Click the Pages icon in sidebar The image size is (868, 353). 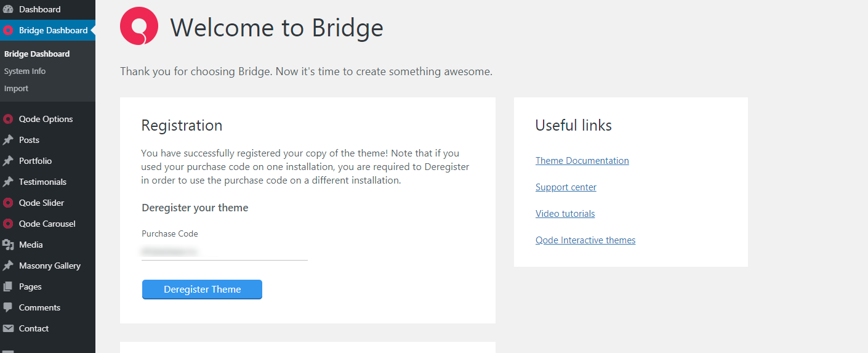point(8,286)
